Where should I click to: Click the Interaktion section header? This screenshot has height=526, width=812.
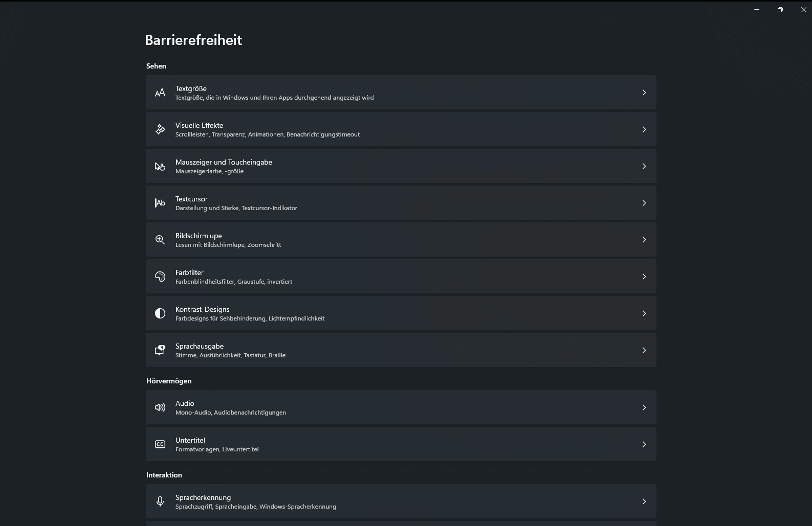tap(164, 475)
